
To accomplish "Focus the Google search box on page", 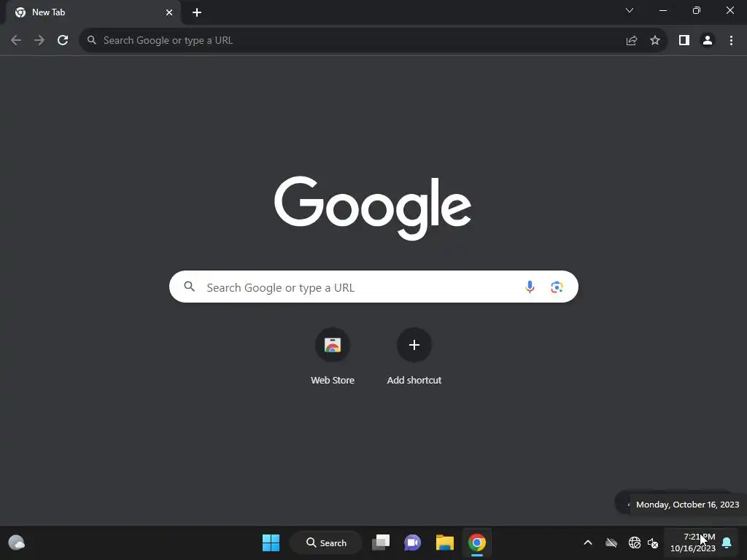I will (373, 287).
